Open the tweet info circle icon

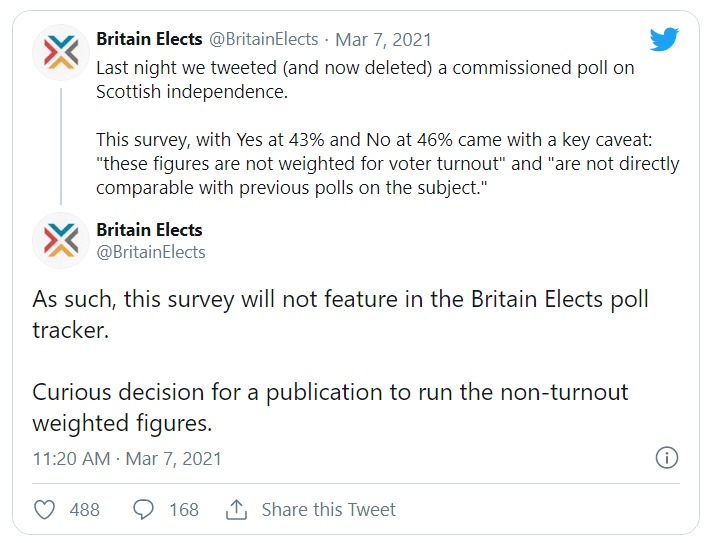click(x=667, y=458)
